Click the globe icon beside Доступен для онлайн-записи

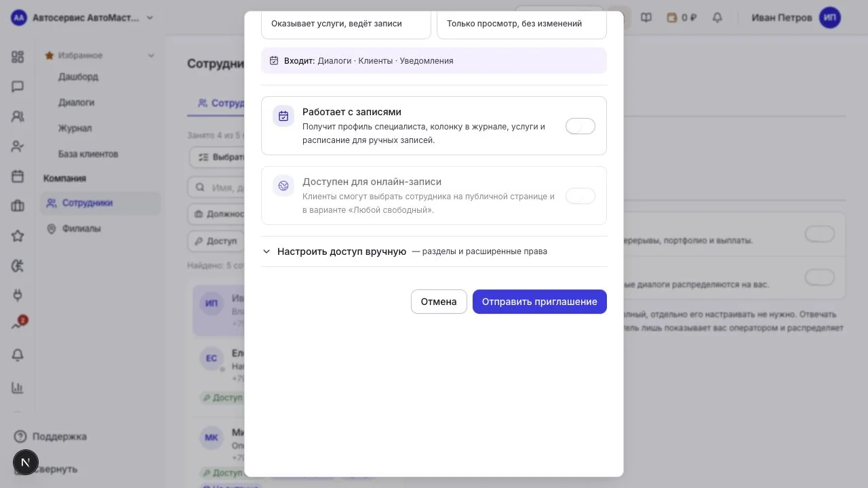(x=283, y=186)
